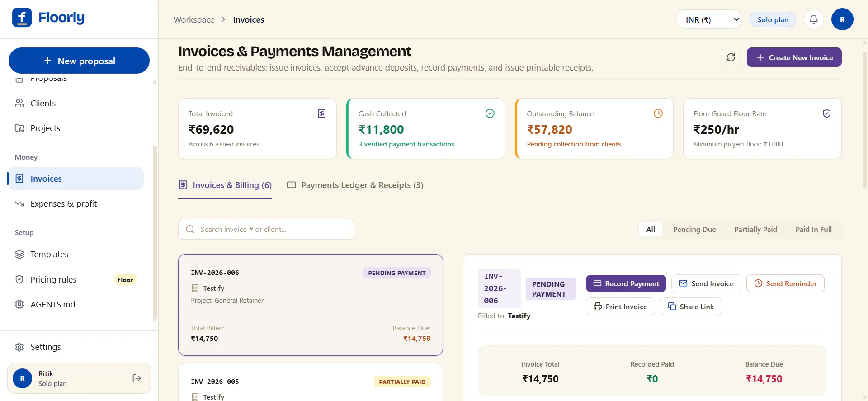
Task: Click the Record Payment button
Action: click(626, 283)
